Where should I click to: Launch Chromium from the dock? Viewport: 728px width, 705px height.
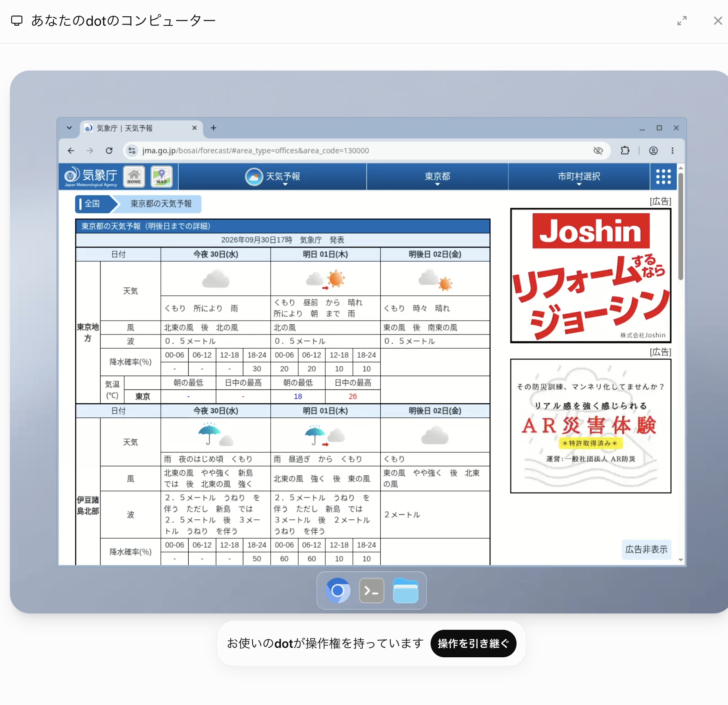(x=338, y=590)
